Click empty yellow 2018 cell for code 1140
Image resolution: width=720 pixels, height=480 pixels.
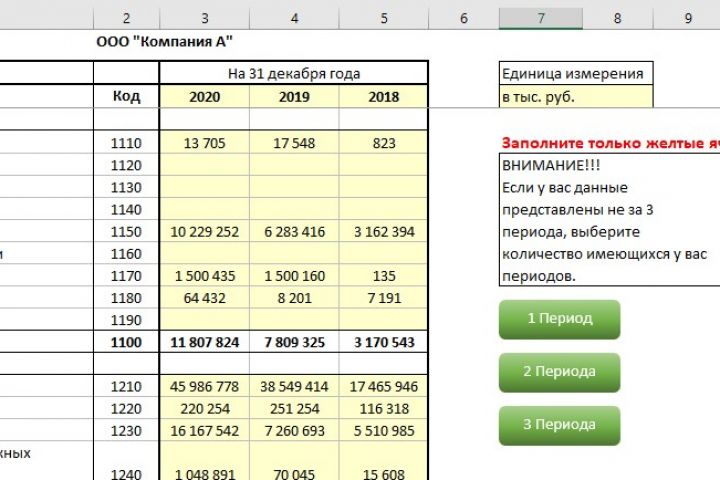tap(384, 209)
